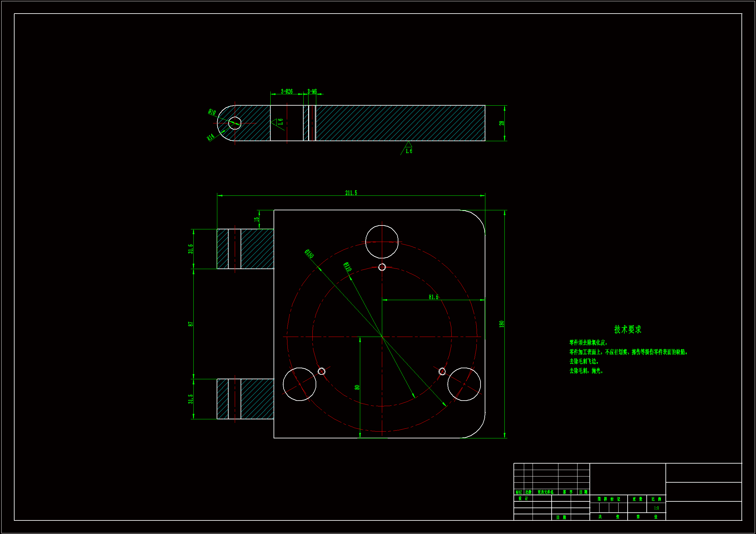Image resolution: width=756 pixels, height=534 pixels.
Task: Select the 180 height dimension text
Action: point(502,324)
